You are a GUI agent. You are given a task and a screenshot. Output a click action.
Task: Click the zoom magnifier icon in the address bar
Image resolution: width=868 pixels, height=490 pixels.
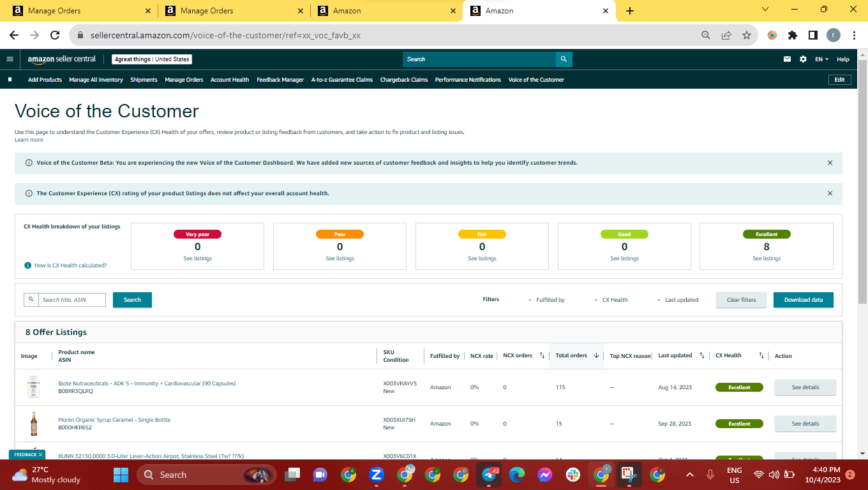coord(706,36)
